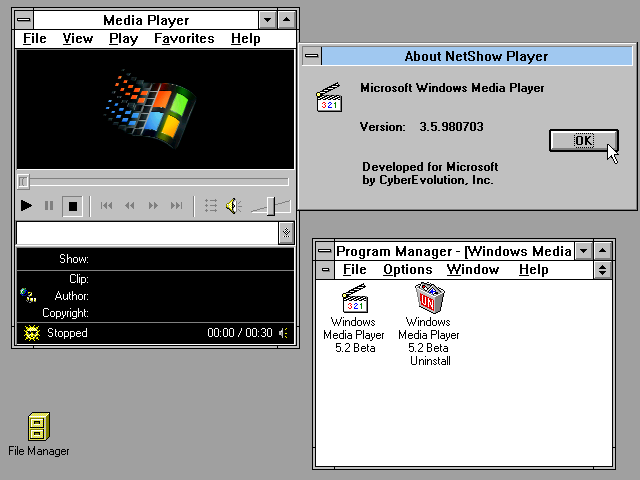Open Media Player system control menu
640x480 pixels.
pyautogui.click(x=24, y=20)
